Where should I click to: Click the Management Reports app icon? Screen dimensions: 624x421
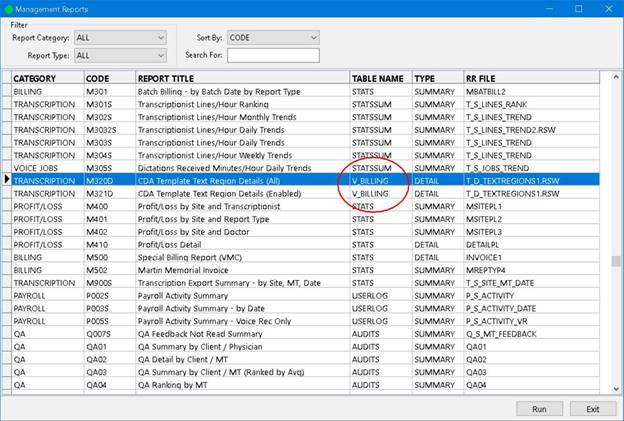click(x=10, y=9)
